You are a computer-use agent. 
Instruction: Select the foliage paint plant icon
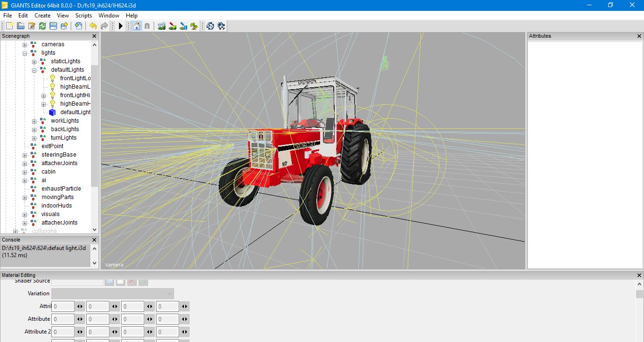click(x=194, y=26)
